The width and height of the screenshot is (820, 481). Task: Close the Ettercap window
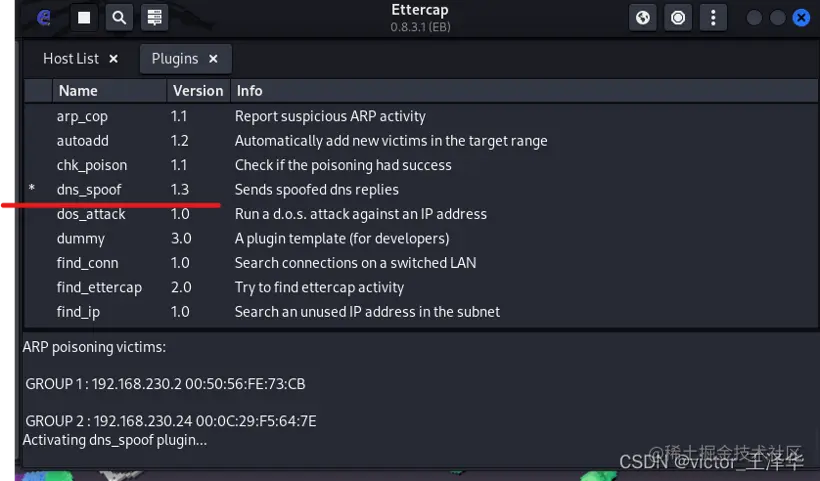(x=801, y=18)
